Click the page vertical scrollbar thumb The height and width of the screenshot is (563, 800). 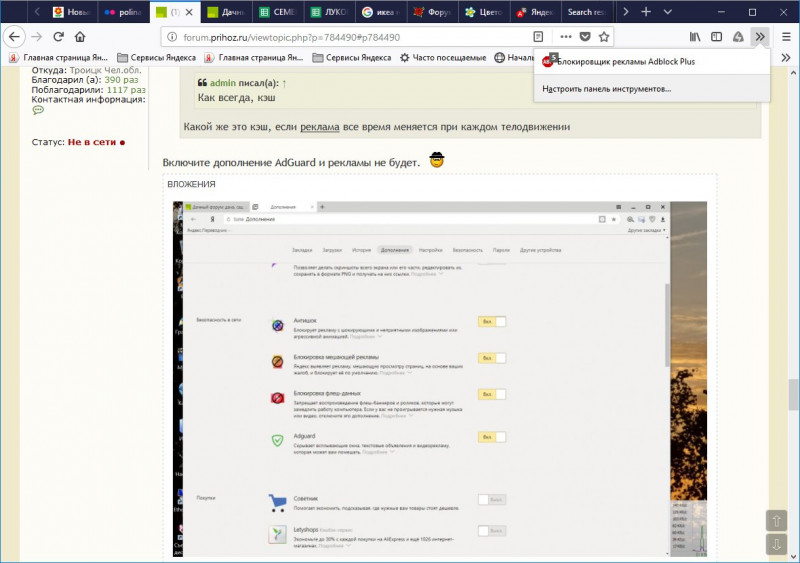point(793,394)
